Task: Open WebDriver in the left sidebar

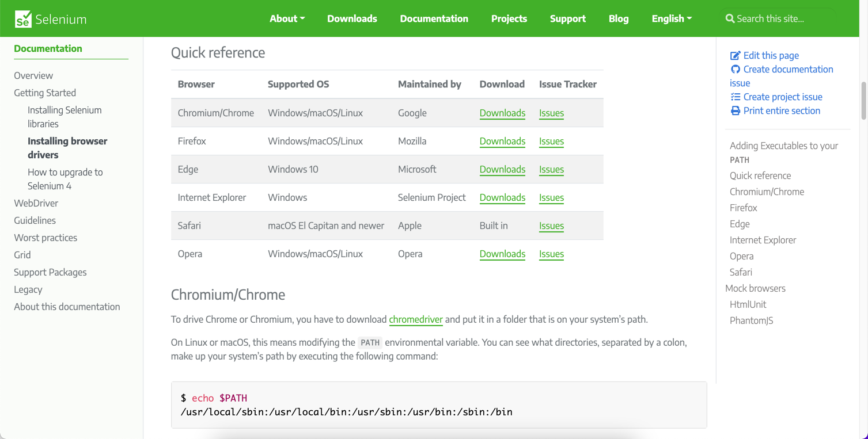Action: pyautogui.click(x=36, y=203)
